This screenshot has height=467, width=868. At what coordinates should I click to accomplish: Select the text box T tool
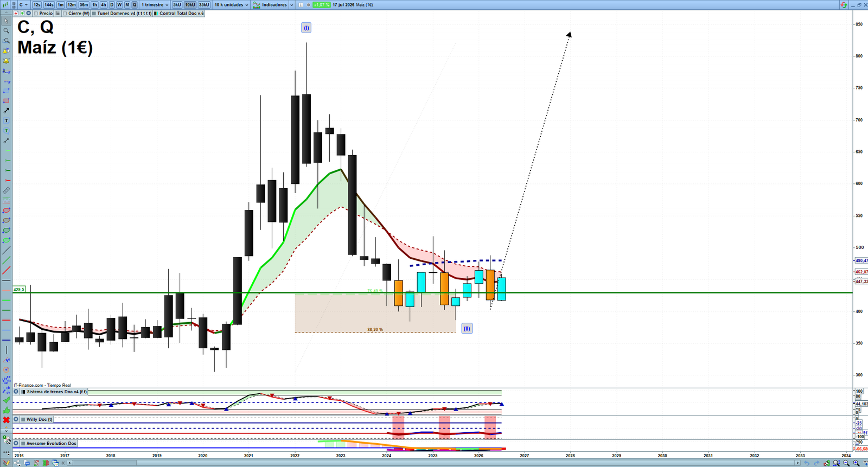(7, 120)
